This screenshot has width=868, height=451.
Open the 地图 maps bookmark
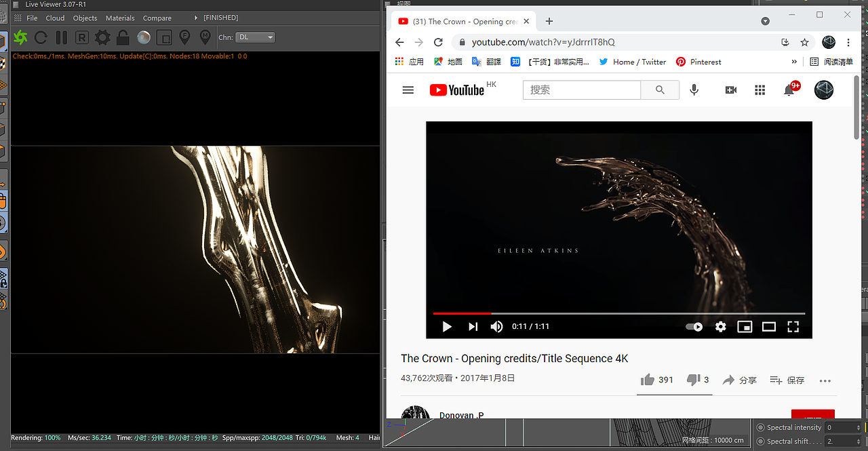pos(448,62)
